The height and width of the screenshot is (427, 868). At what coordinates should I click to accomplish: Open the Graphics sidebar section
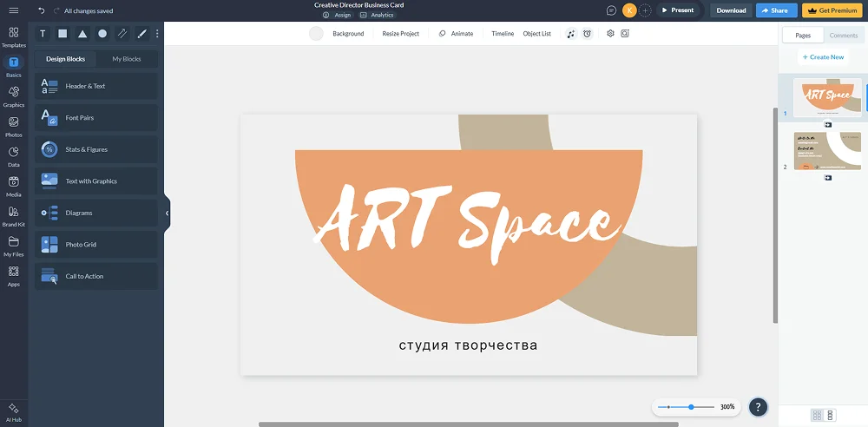tap(14, 96)
